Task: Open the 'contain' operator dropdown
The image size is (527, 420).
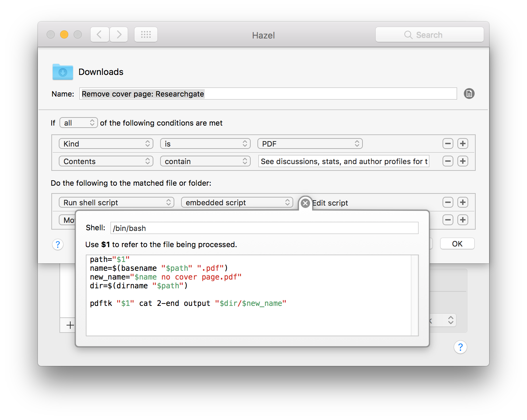Action: pyautogui.click(x=205, y=161)
